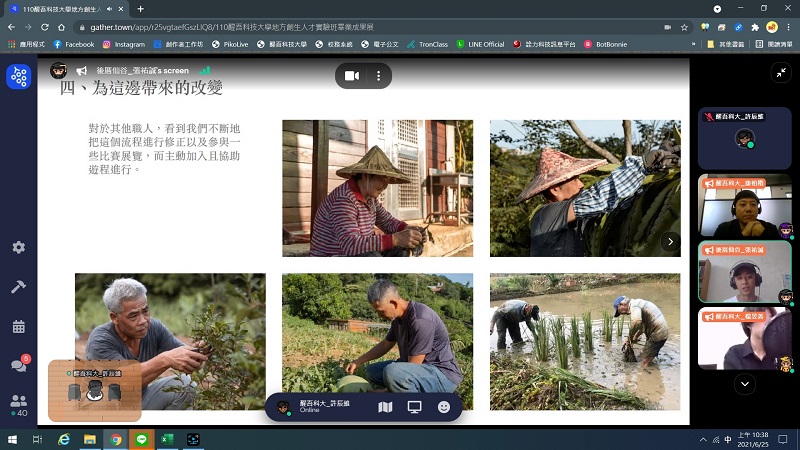Click the LINE Official bookmark
The image size is (800, 450).
[x=480, y=44]
